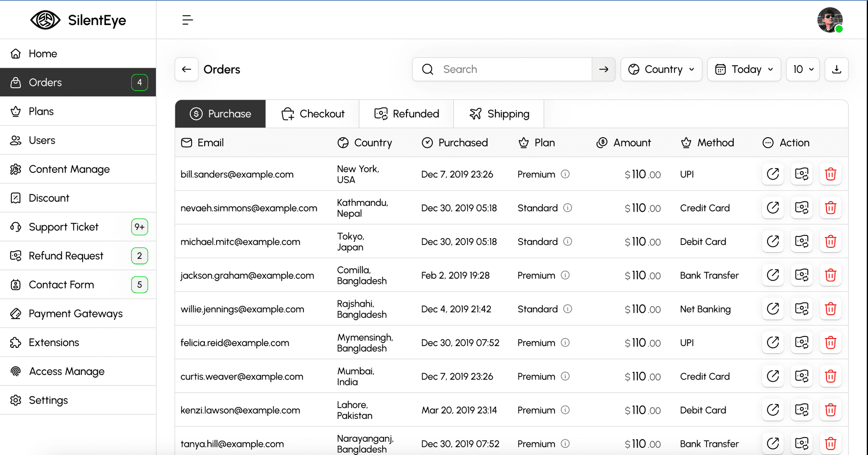Click into the Search input field
The image size is (868, 455).
click(x=502, y=69)
